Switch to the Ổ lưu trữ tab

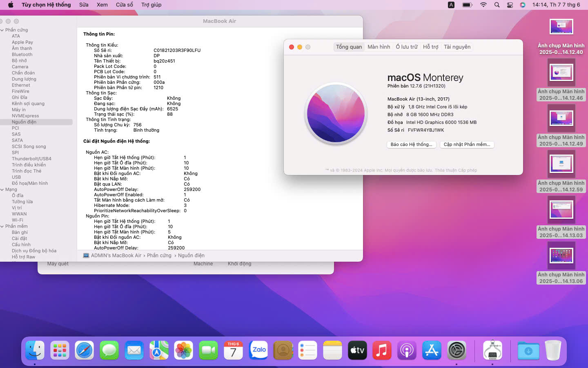(407, 47)
